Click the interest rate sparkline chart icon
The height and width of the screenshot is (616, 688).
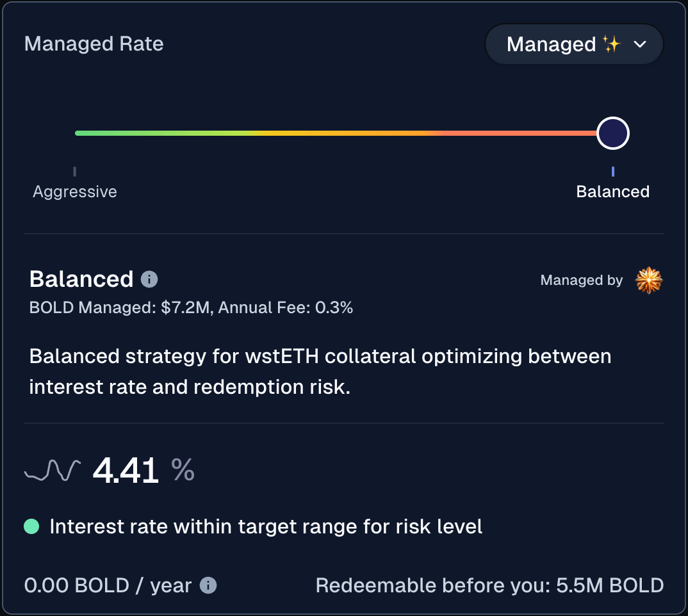tap(53, 471)
